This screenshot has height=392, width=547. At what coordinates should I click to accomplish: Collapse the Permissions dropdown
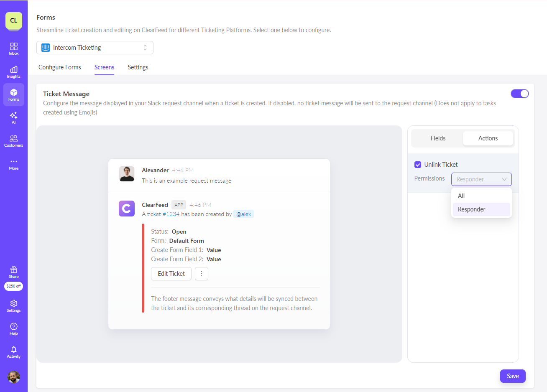click(481, 179)
